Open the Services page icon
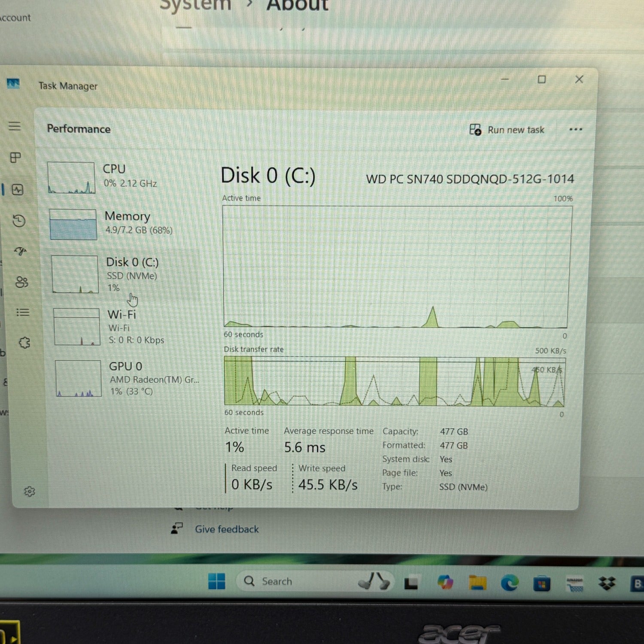This screenshot has height=644, width=644. [x=24, y=343]
